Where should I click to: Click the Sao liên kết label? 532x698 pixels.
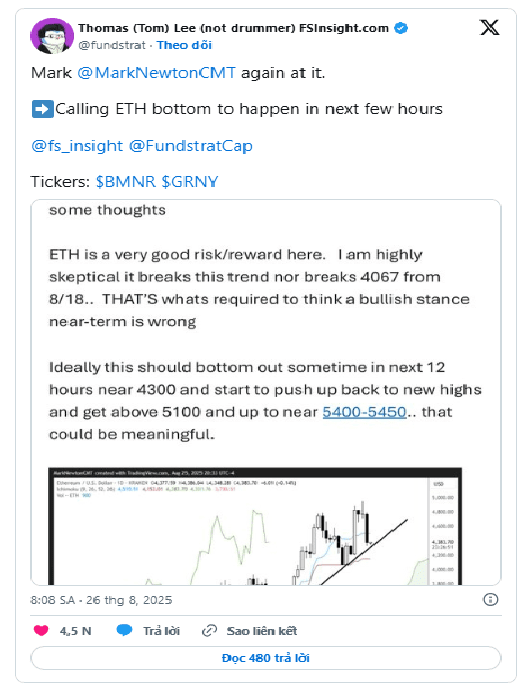[261, 631]
